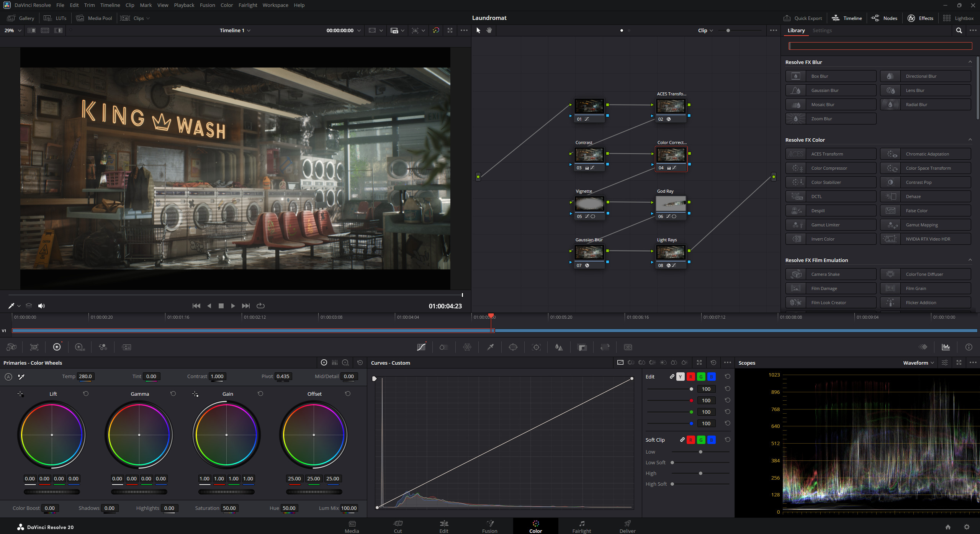Switch to the Deliver page
The width and height of the screenshot is (980, 534).
[x=627, y=526]
